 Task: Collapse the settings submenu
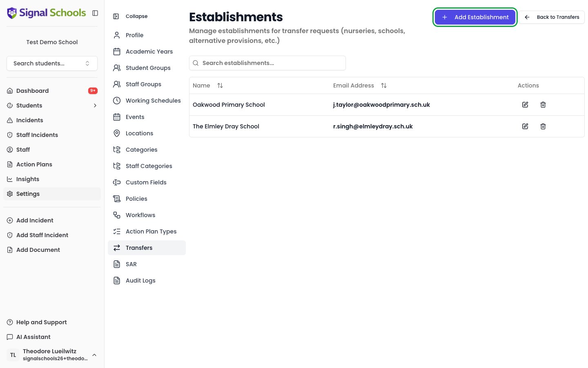[x=131, y=16]
